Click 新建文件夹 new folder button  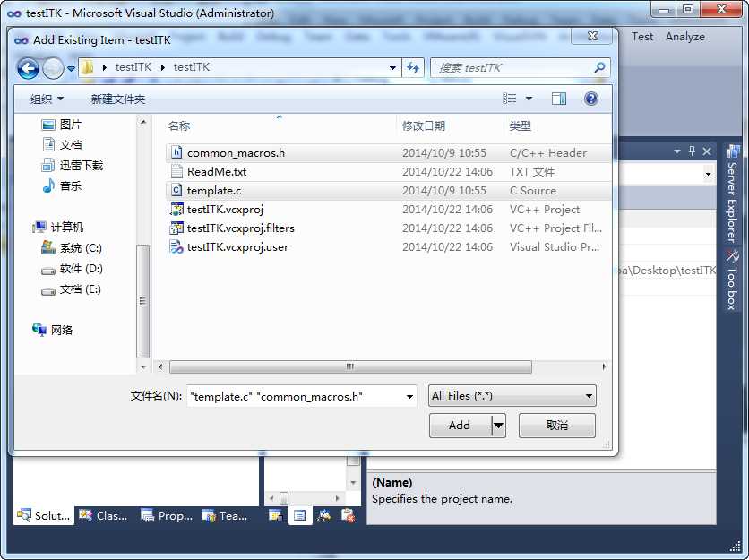[x=118, y=99]
